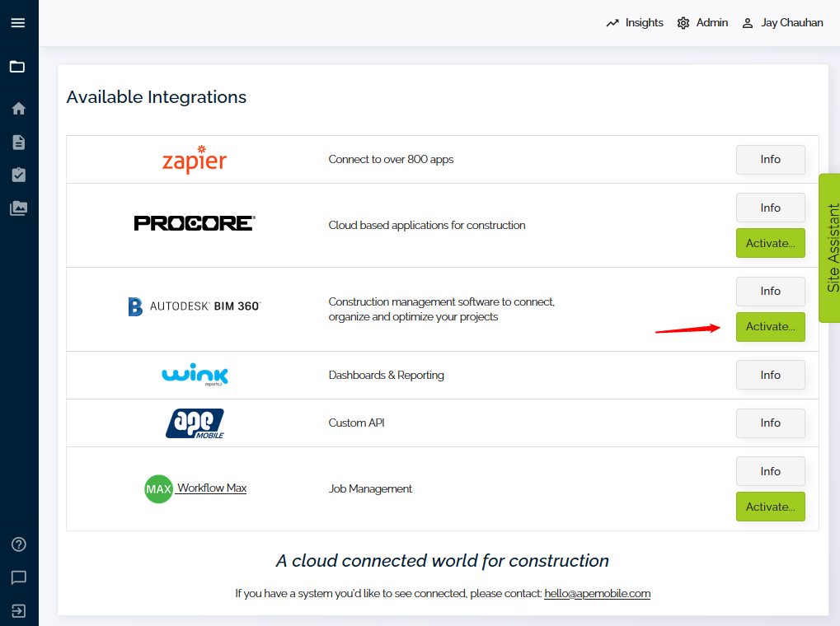Screen dimensions: 840x626
Task: Click the hello@apemobile.com email link
Action: point(598,593)
